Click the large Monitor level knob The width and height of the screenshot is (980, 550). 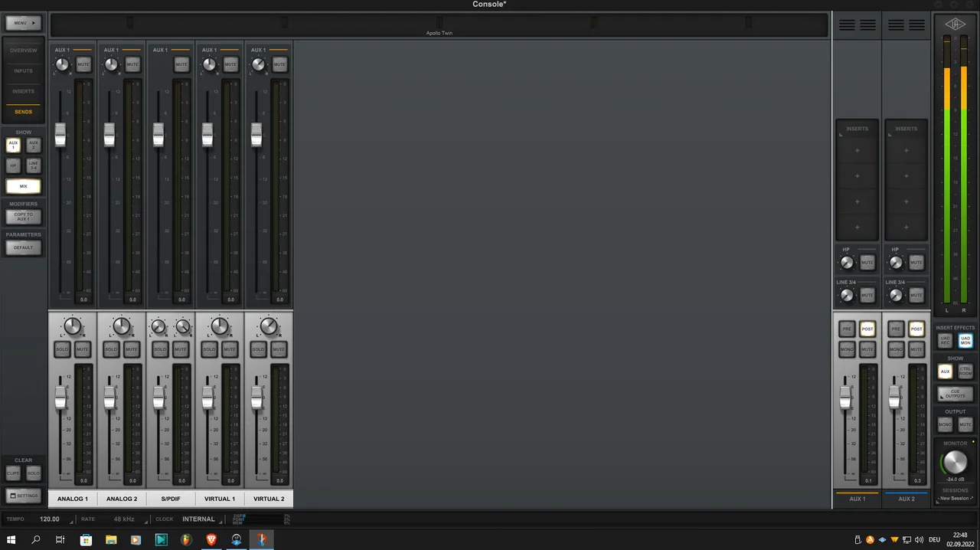click(955, 462)
